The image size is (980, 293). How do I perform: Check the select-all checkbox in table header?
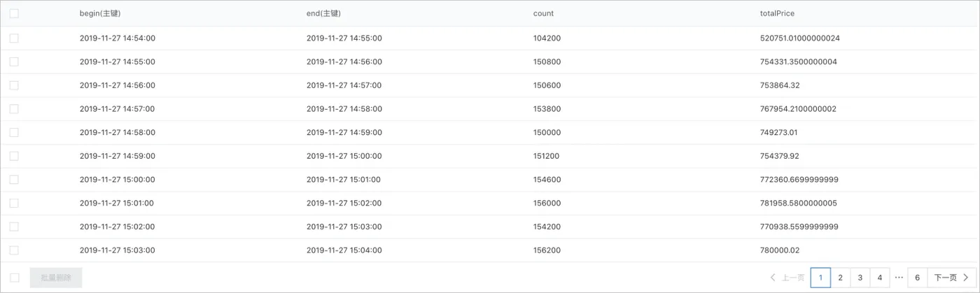point(14,13)
